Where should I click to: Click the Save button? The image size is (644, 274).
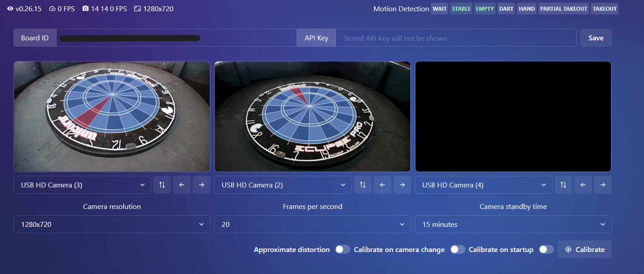click(x=596, y=38)
